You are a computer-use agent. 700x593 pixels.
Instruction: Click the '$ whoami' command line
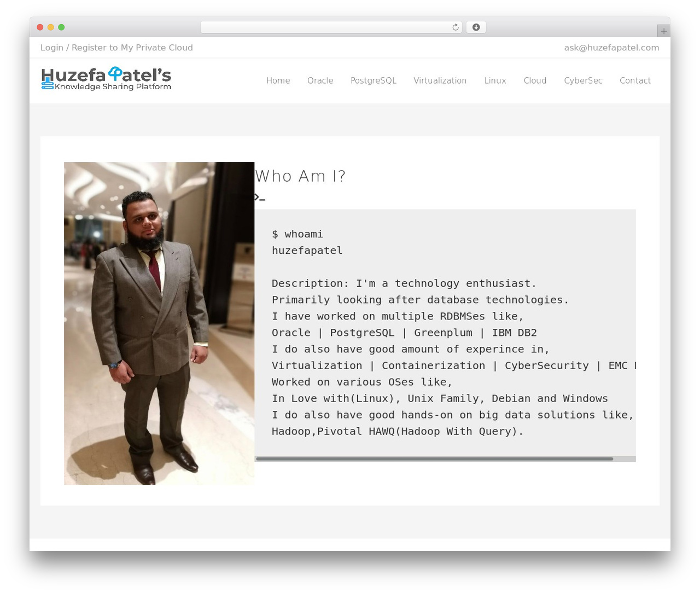pos(297,234)
